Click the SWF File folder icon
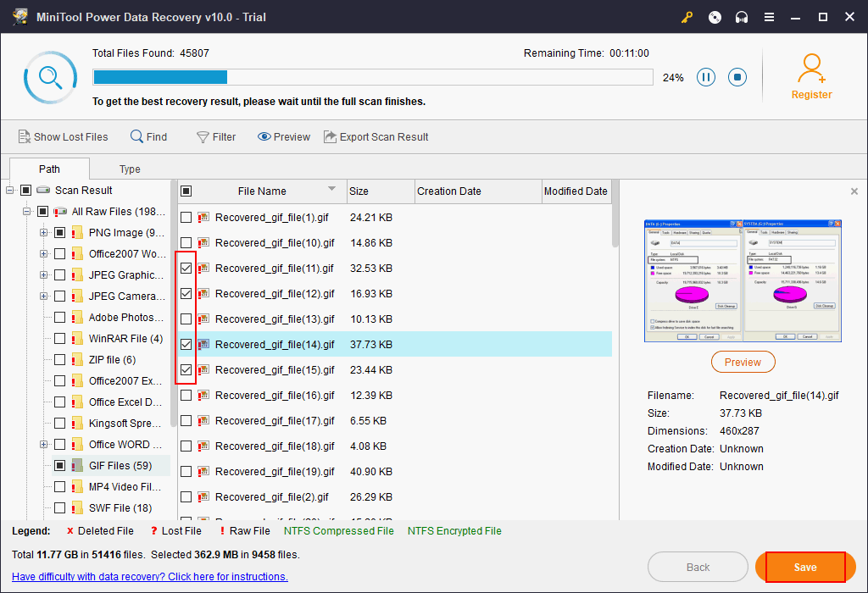The width and height of the screenshot is (868, 593). click(77, 507)
